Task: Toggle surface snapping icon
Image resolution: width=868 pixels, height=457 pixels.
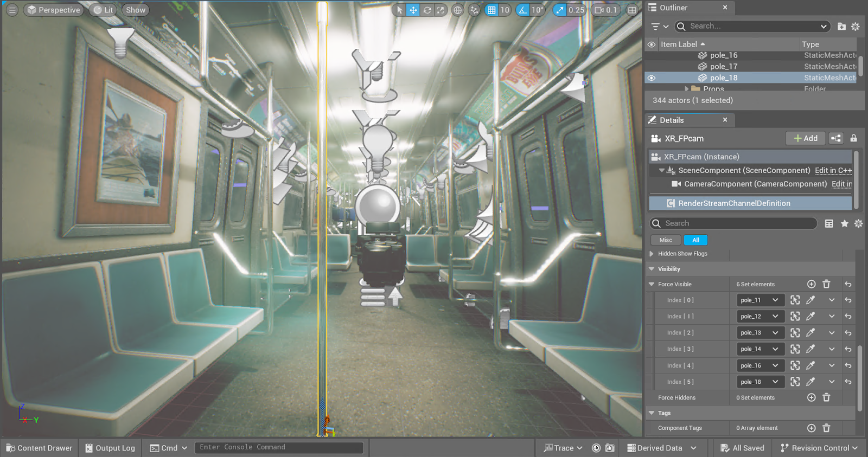Action: 475,10
